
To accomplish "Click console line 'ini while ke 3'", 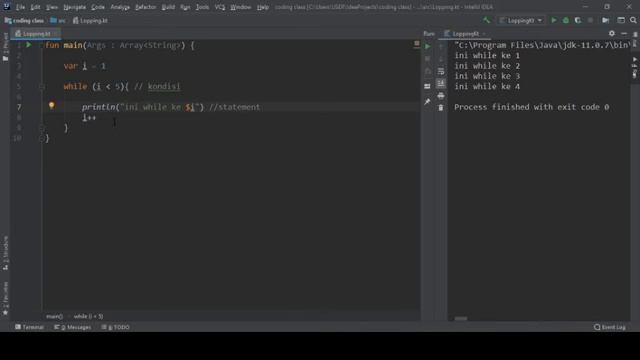I will click(x=487, y=76).
